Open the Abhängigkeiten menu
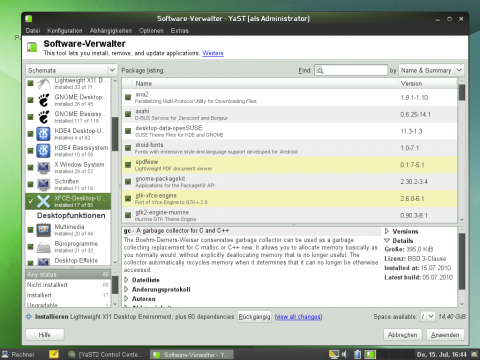 coord(111,31)
